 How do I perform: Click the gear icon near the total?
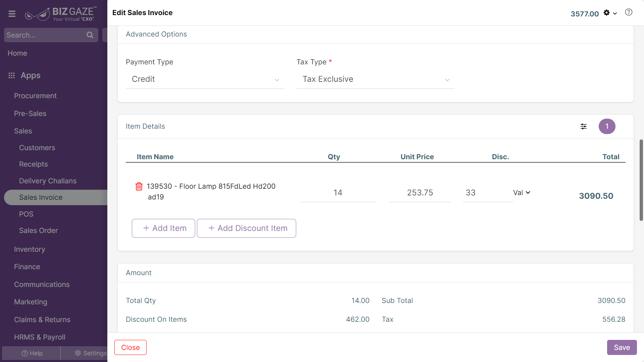(x=606, y=13)
